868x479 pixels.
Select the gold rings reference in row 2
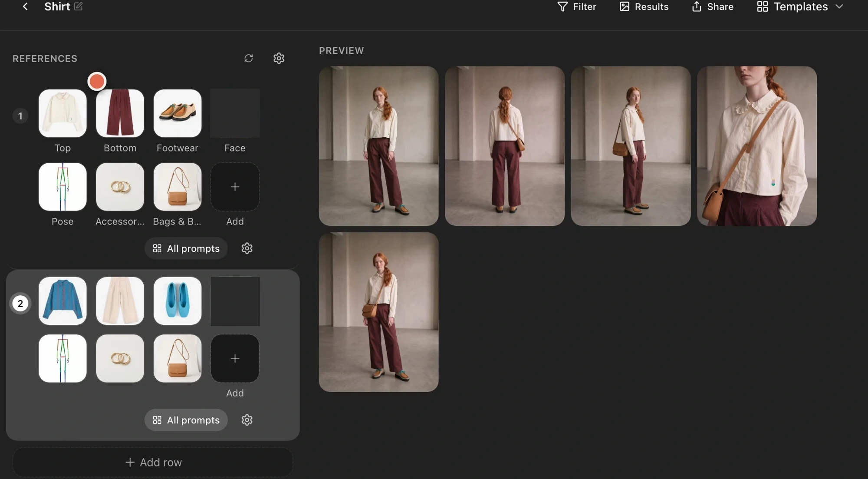[120, 359]
